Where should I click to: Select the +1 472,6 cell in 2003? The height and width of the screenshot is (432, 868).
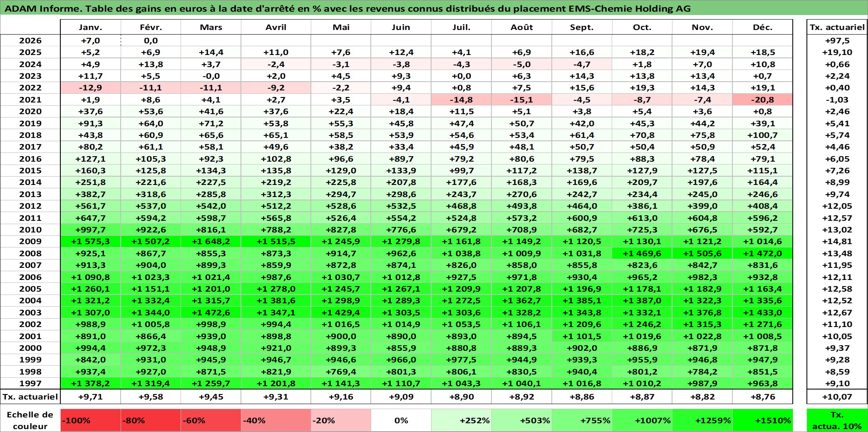point(211,312)
